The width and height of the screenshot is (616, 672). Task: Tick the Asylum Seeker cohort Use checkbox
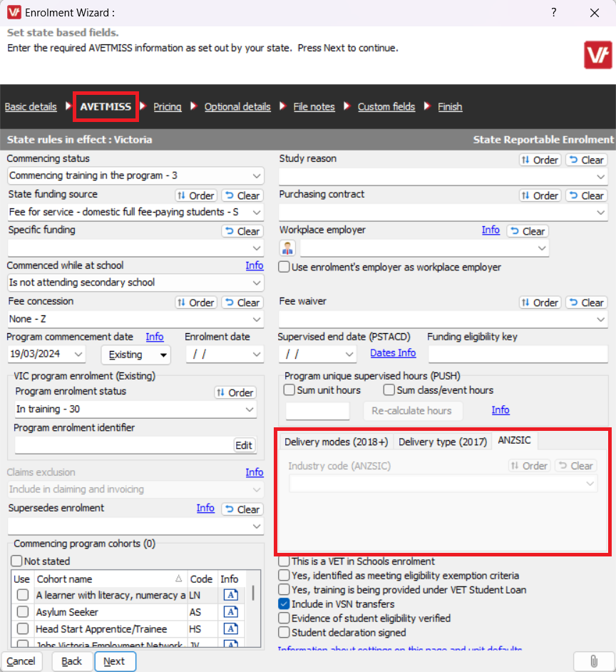[x=23, y=612]
